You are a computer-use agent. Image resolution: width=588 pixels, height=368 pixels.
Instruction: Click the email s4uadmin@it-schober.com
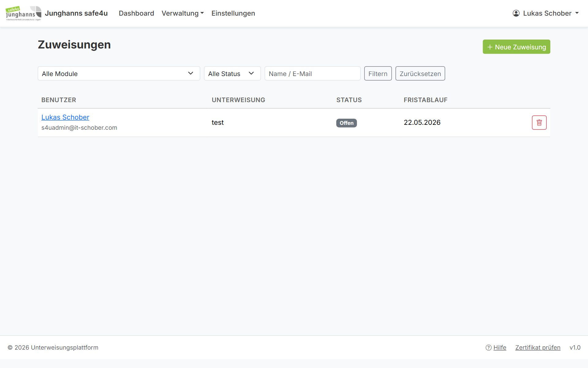(x=79, y=128)
